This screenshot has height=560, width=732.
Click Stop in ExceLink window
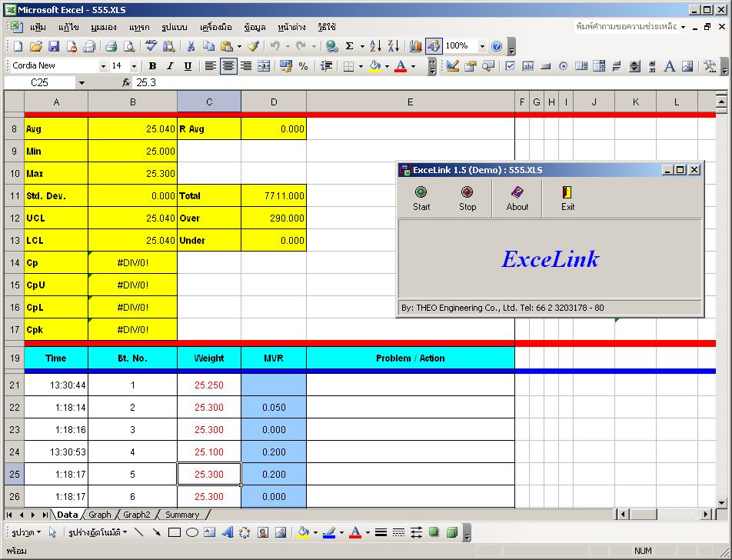[467, 198]
